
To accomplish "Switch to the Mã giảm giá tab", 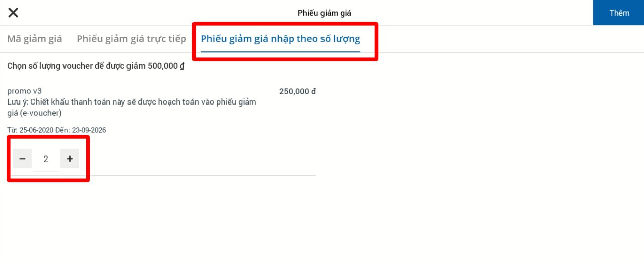I will (35, 39).
